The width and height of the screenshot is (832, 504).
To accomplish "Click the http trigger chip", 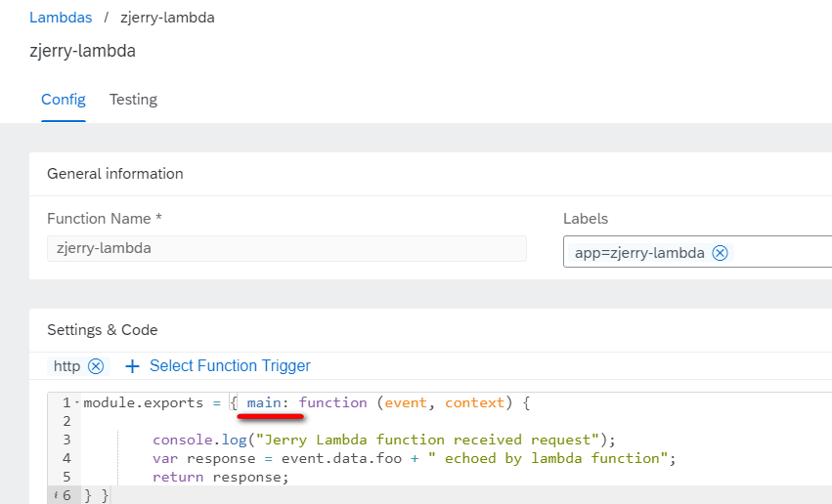I will pos(66,366).
